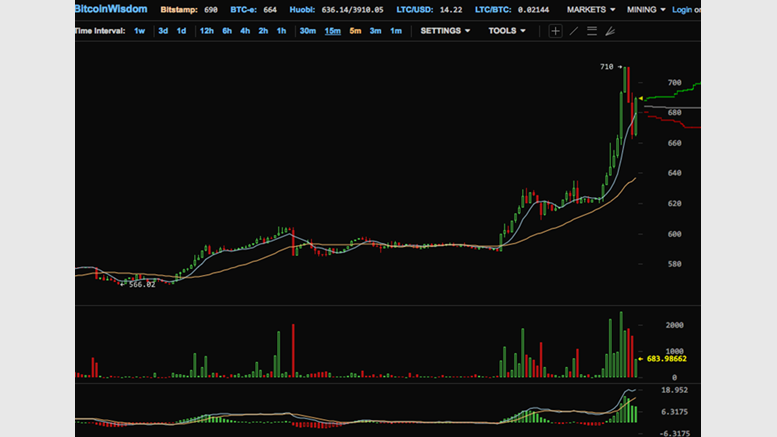The height and width of the screenshot is (437, 777).
Task: Open the MINING dropdown menu
Action: (x=646, y=10)
